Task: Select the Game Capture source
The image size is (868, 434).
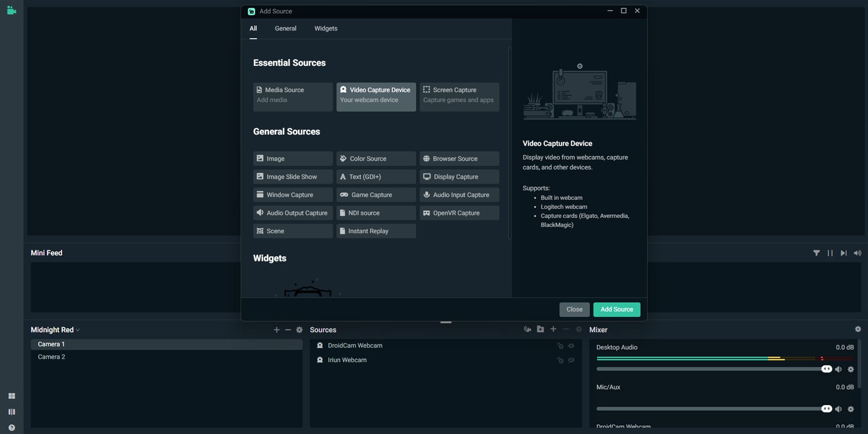Action: tap(376, 195)
